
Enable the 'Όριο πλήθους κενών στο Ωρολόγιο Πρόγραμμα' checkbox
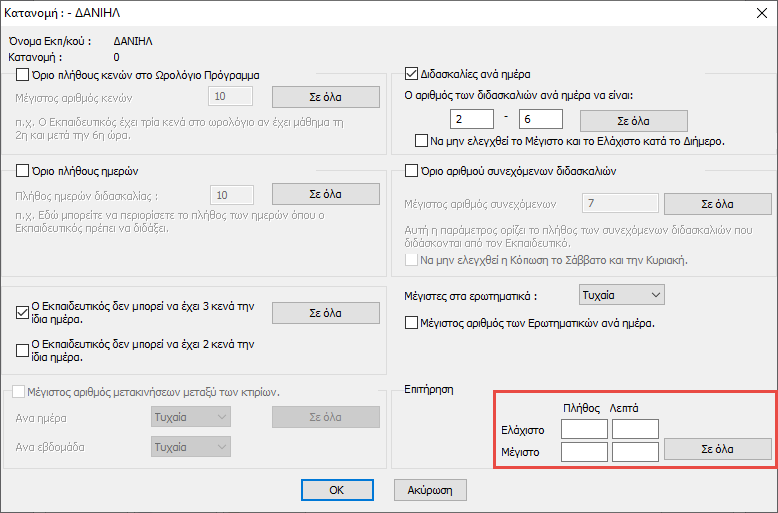[x=24, y=74]
